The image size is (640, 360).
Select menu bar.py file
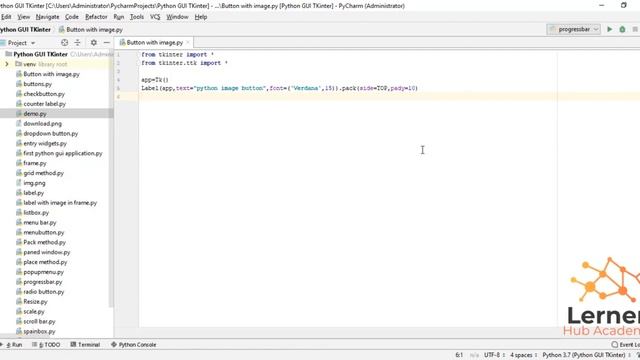tap(40, 222)
